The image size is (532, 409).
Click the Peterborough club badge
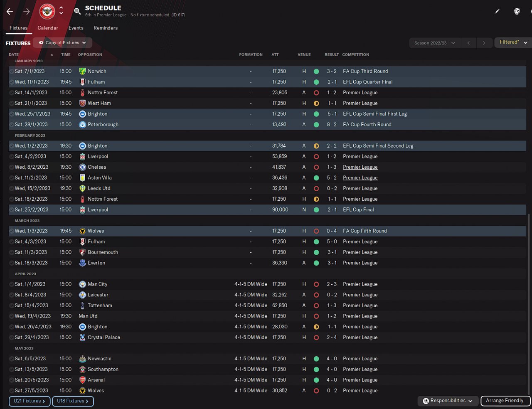tap(82, 125)
